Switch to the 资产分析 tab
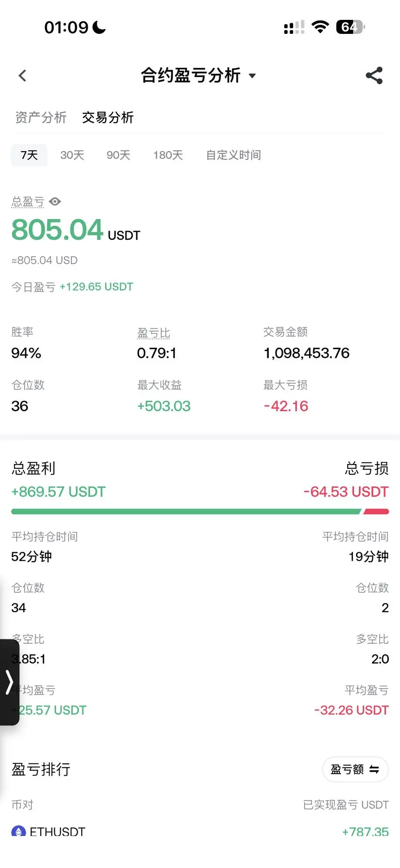400x868 pixels. pyautogui.click(x=41, y=117)
